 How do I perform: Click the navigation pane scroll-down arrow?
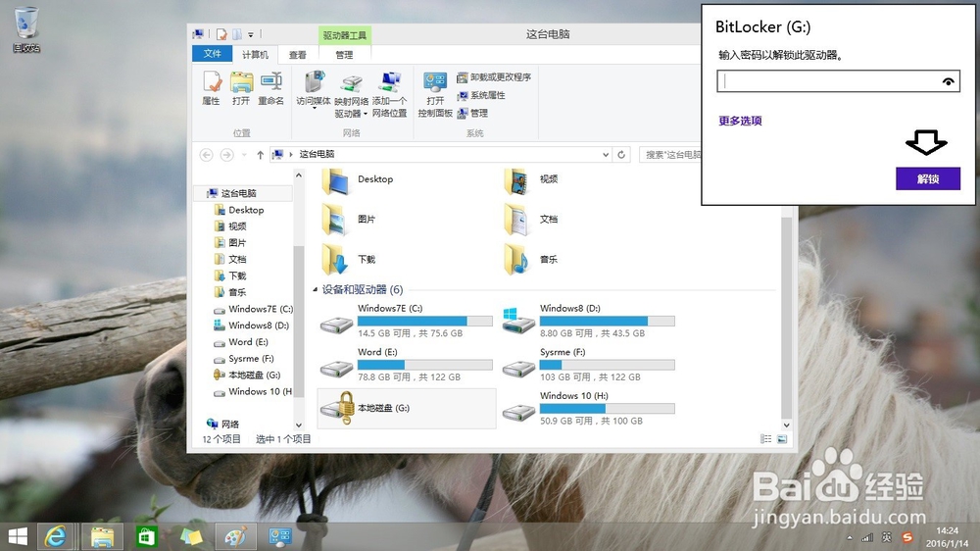299,426
